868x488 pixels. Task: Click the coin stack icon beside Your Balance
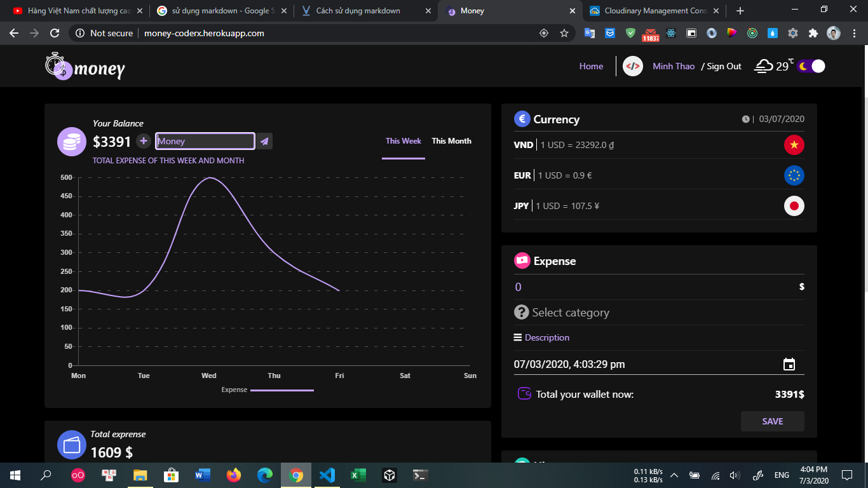[x=71, y=141]
